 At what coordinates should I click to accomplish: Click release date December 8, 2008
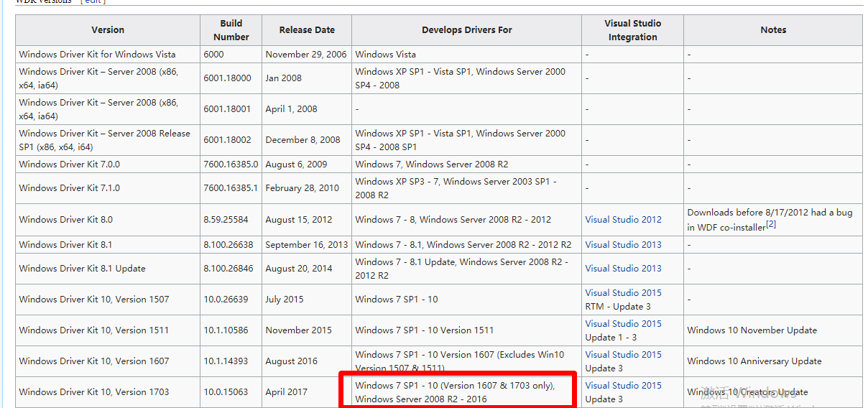coord(303,140)
